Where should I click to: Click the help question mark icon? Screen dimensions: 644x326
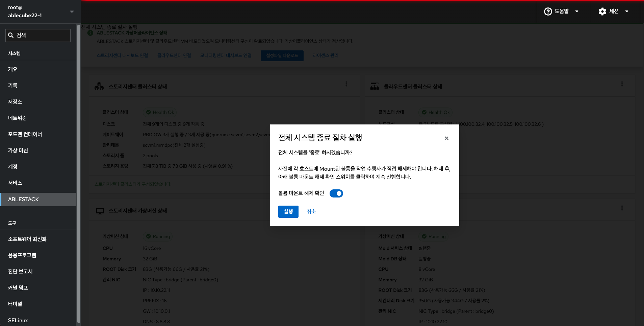coord(548,11)
